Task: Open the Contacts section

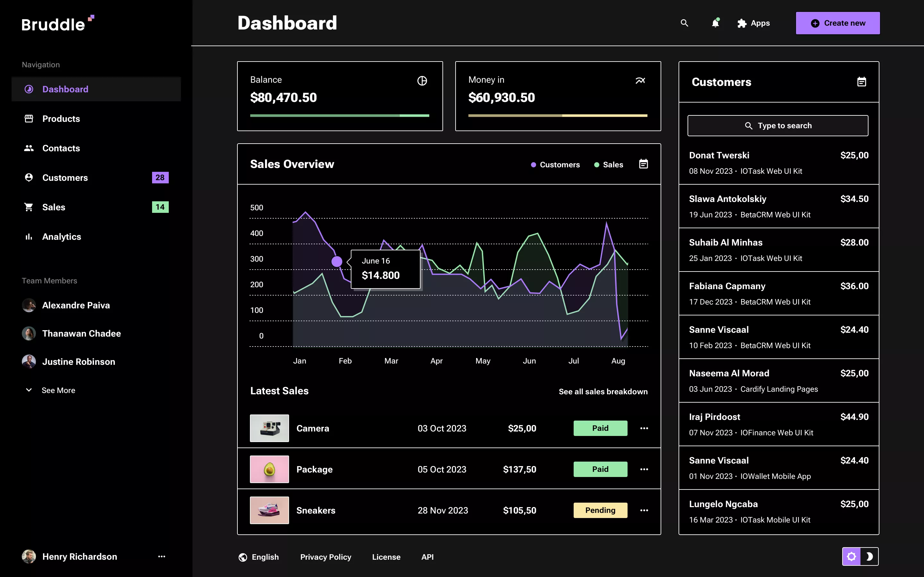Action: 61,148
